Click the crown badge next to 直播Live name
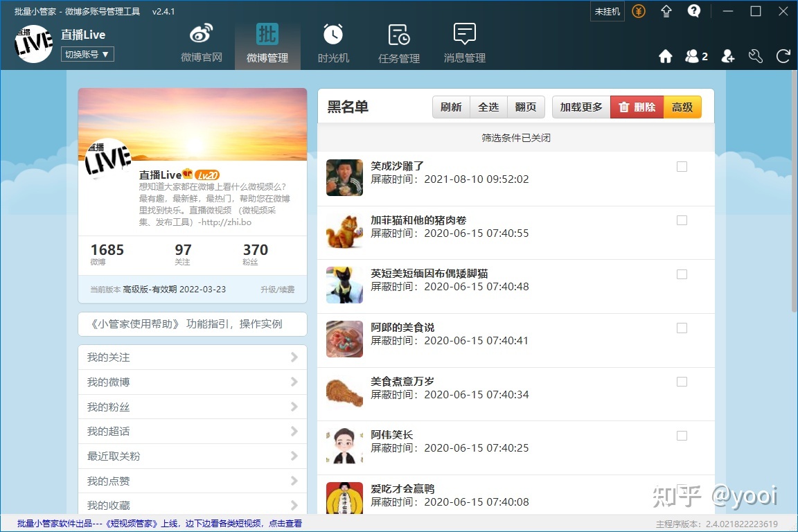The height and width of the screenshot is (532, 798). click(x=187, y=174)
